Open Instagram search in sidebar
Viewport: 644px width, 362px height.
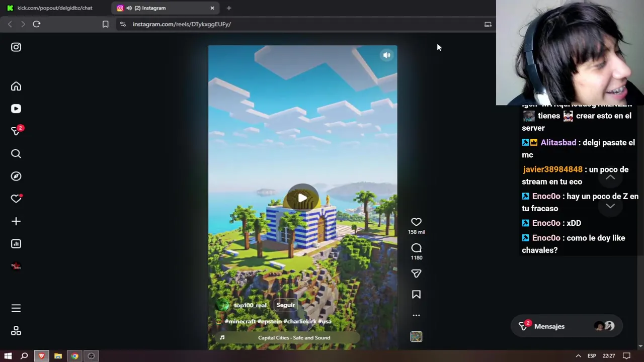pos(16,154)
